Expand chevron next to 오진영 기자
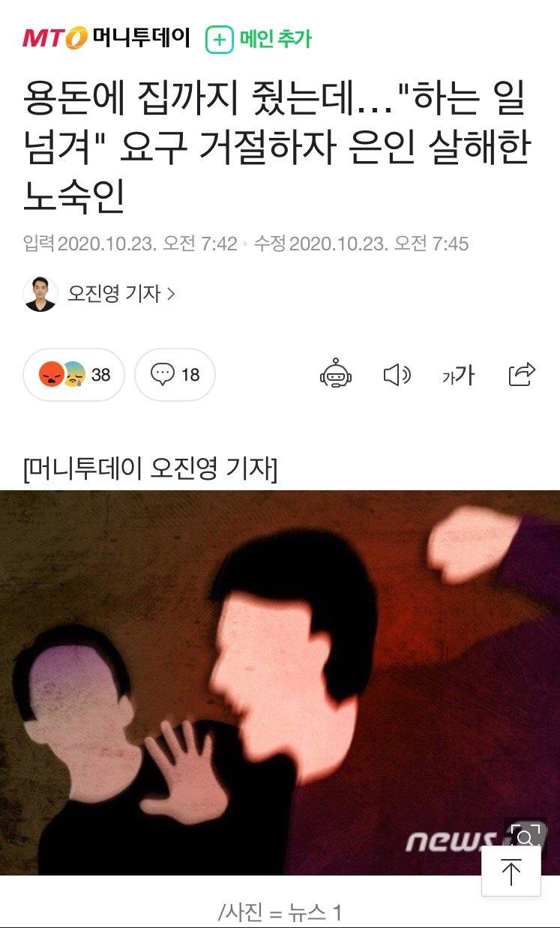Image resolution: width=560 pixels, height=928 pixels. tap(171, 295)
